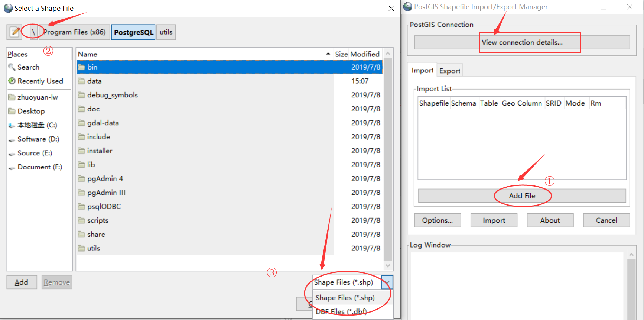644x320 pixels.
Task: Click View connection details in PostGIS manager
Action: [522, 42]
